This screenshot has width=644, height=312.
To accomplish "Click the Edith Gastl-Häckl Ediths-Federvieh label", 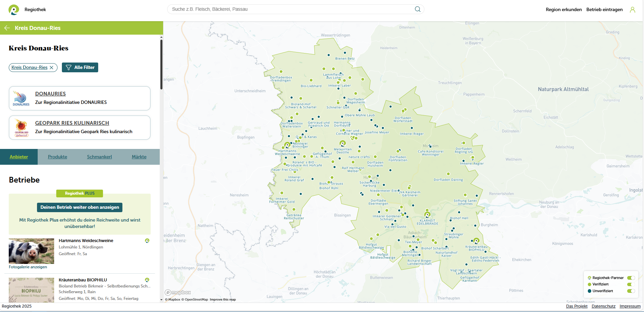I will click(485, 259).
